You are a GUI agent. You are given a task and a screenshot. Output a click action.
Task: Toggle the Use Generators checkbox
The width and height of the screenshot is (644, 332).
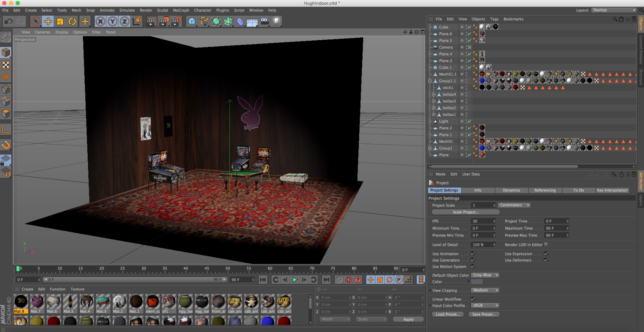473,260
